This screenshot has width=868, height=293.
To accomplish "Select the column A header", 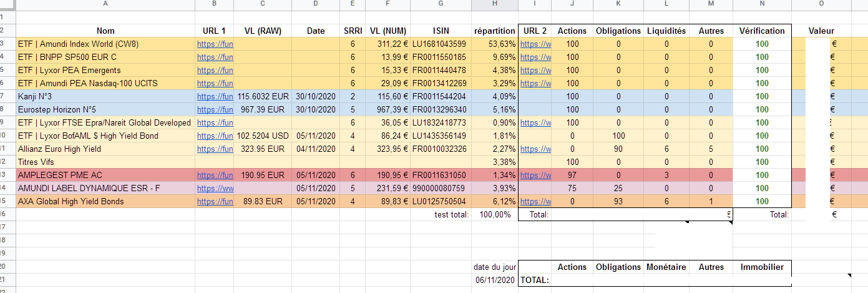I will [x=105, y=4].
